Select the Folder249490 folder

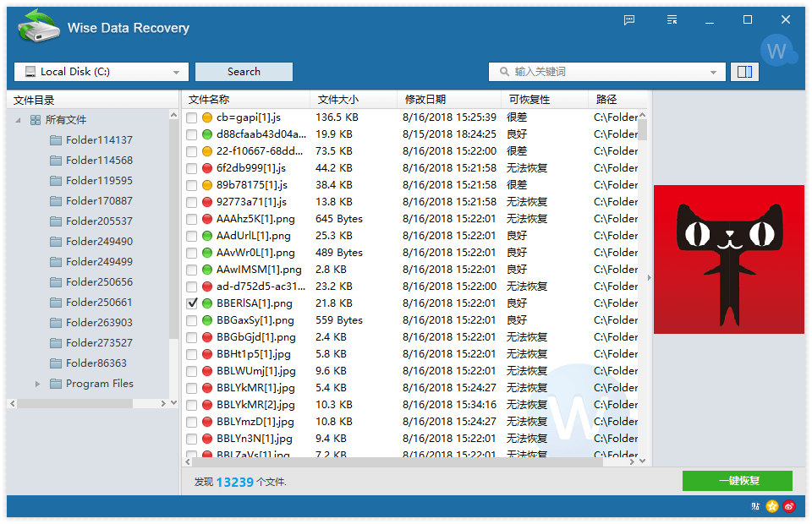tap(91, 242)
